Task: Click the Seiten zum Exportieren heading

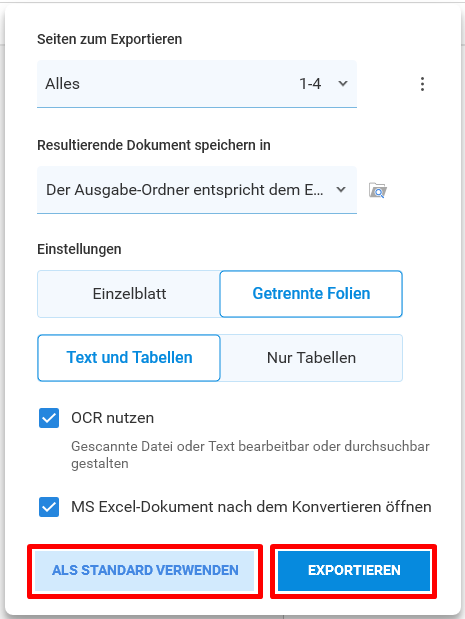Action: click(110, 39)
